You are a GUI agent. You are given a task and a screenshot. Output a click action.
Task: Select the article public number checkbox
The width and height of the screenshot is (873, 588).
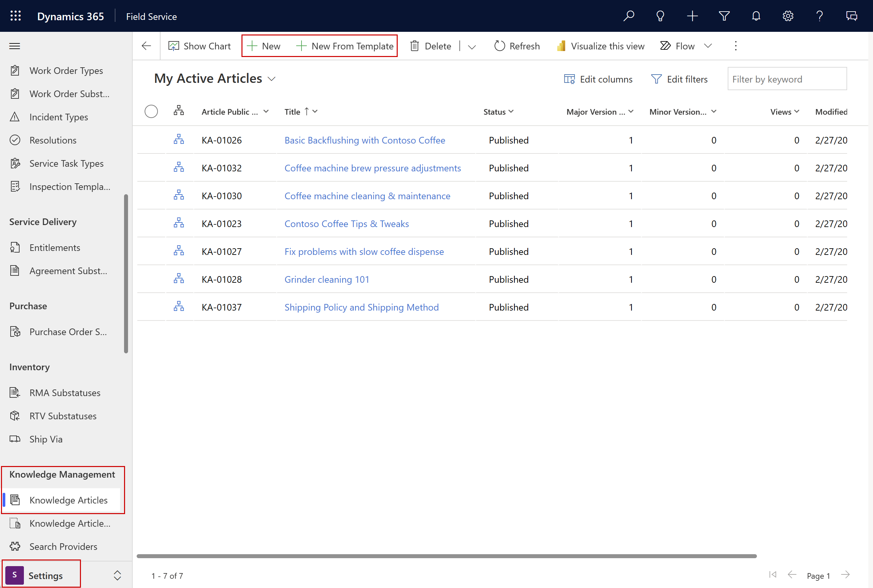click(x=151, y=111)
